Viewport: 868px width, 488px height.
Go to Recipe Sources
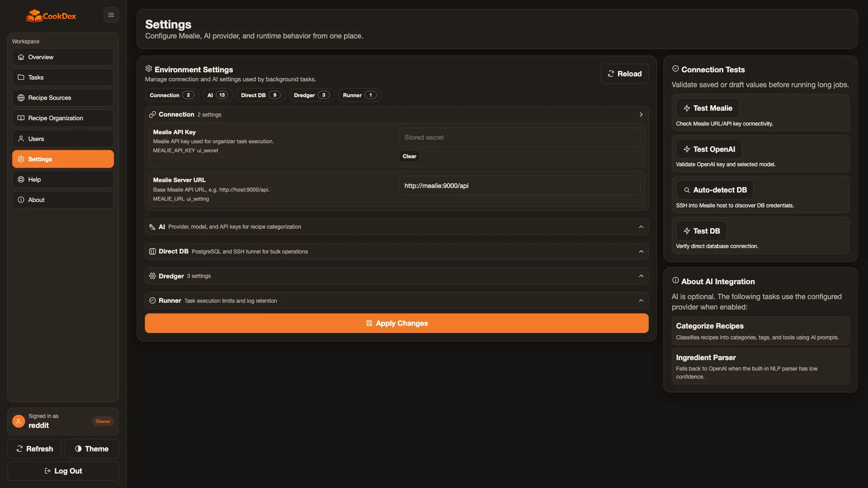pyautogui.click(x=63, y=98)
